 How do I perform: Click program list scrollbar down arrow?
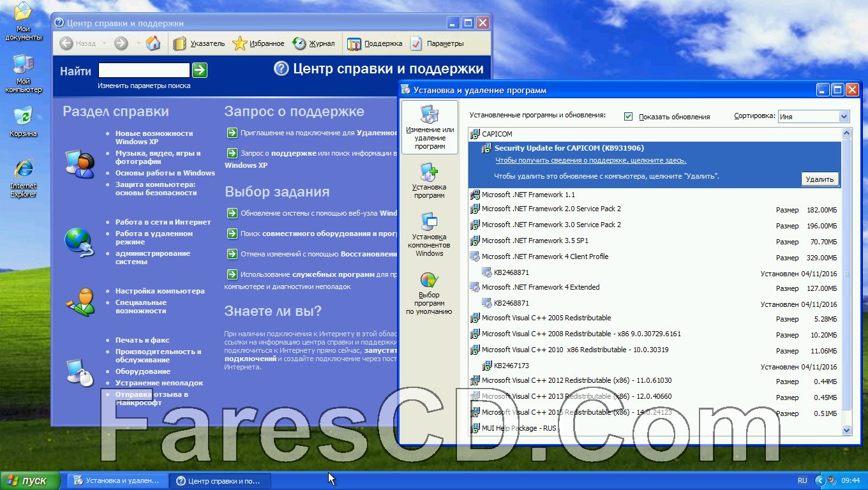pyautogui.click(x=847, y=431)
